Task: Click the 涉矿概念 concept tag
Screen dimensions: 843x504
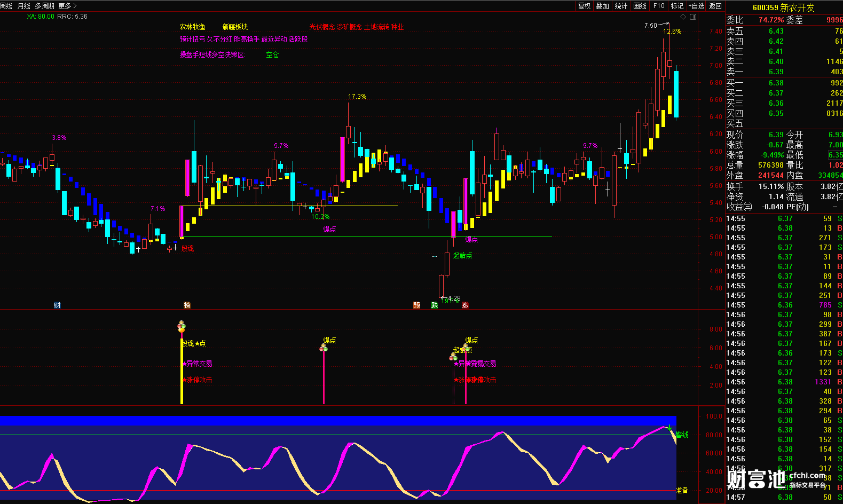Action: (x=349, y=27)
